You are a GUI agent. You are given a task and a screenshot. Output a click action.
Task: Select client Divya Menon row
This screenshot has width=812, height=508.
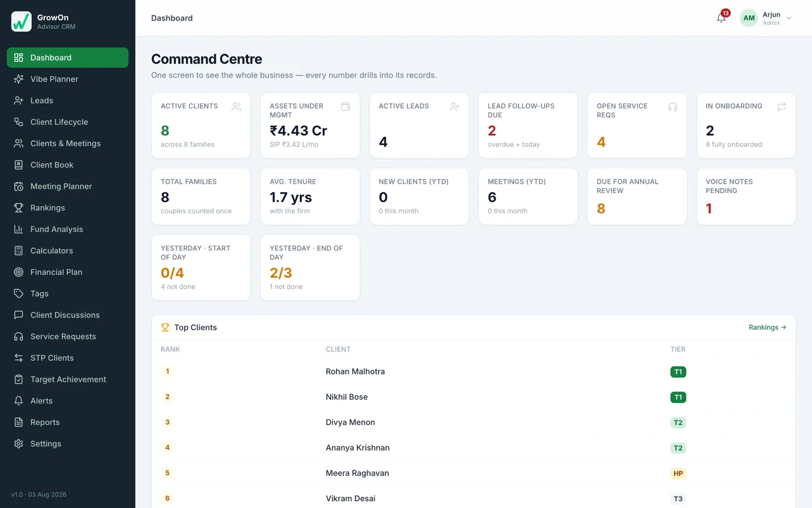(473, 422)
